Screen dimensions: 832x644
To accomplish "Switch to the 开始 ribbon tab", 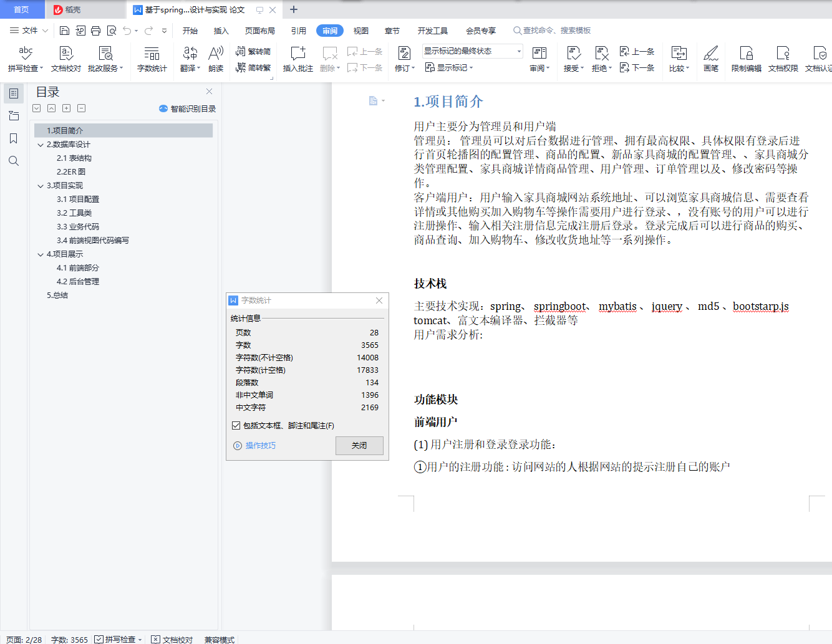I will pos(190,31).
